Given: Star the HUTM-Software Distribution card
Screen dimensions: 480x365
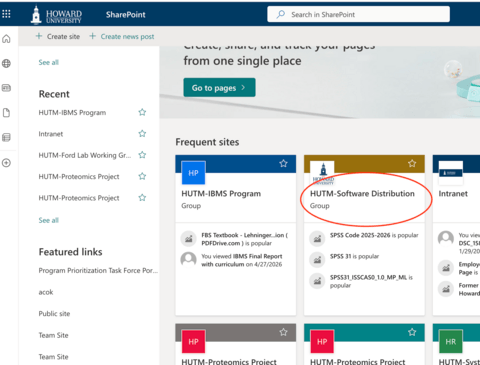Looking at the screenshot, I should tap(412, 163).
